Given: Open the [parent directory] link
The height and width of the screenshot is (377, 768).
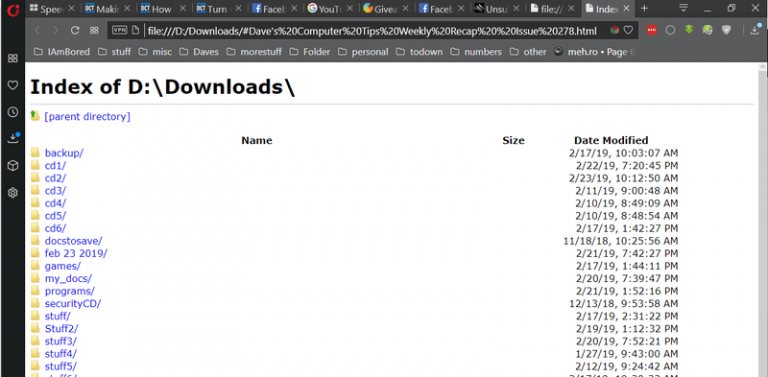Looking at the screenshot, I should (87, 117).
